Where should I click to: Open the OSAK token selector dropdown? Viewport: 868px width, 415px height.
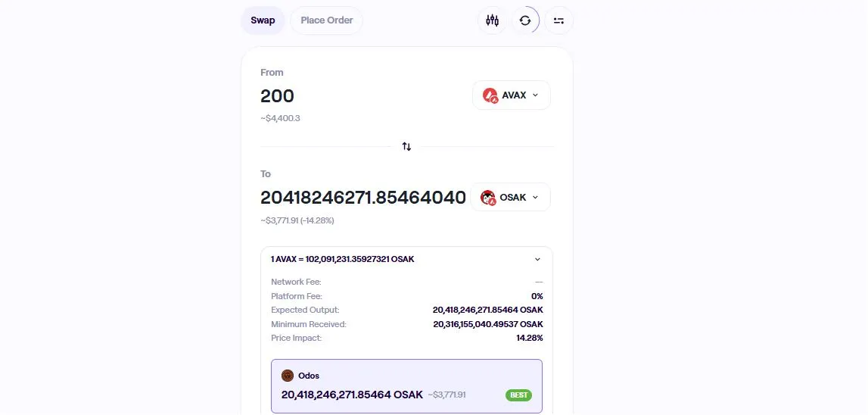[x=510, y=198]
